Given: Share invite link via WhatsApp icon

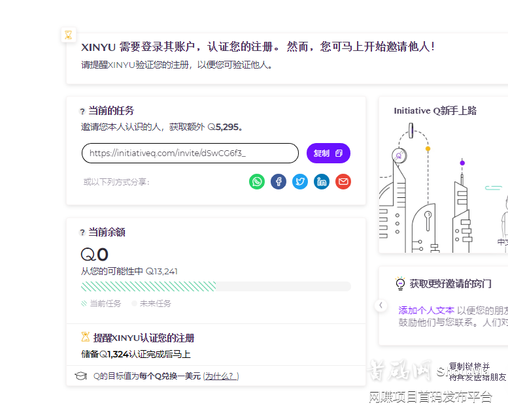Looking at the screenshot, I should click(256, 182).
